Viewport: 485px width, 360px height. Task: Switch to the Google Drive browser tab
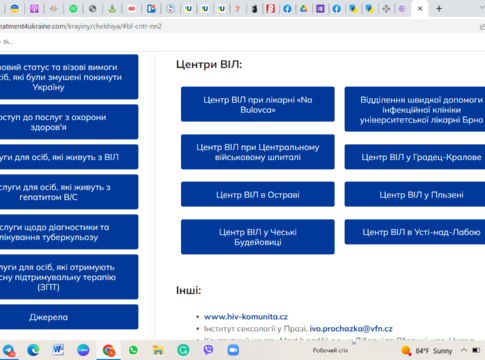[303, 9]
